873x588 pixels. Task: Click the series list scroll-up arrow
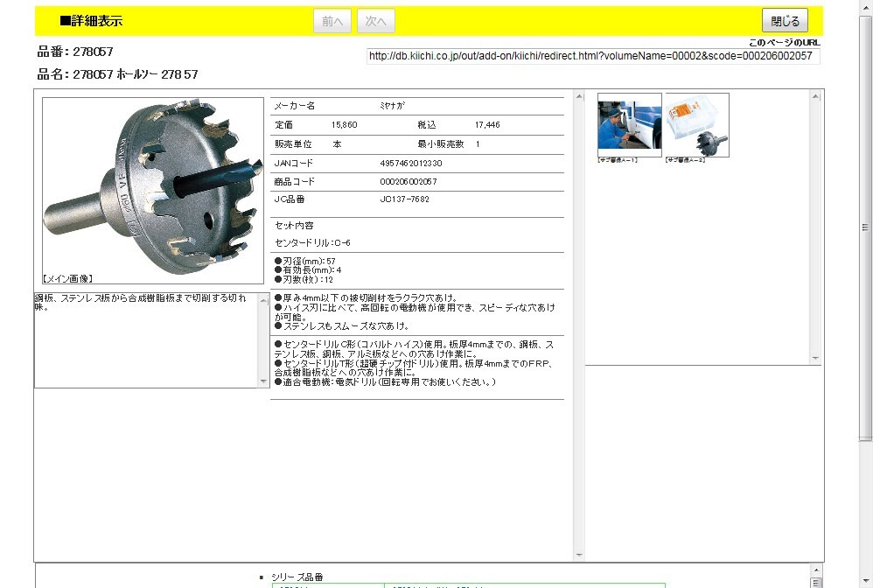coord(816,570)
